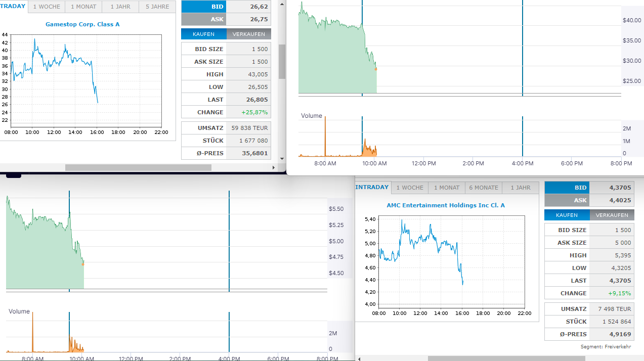Viewport: 644px width, 361px height.
Task: Click the vertical scrollbar thumb of the Gamestop window
Action: (x=282, y=61)
